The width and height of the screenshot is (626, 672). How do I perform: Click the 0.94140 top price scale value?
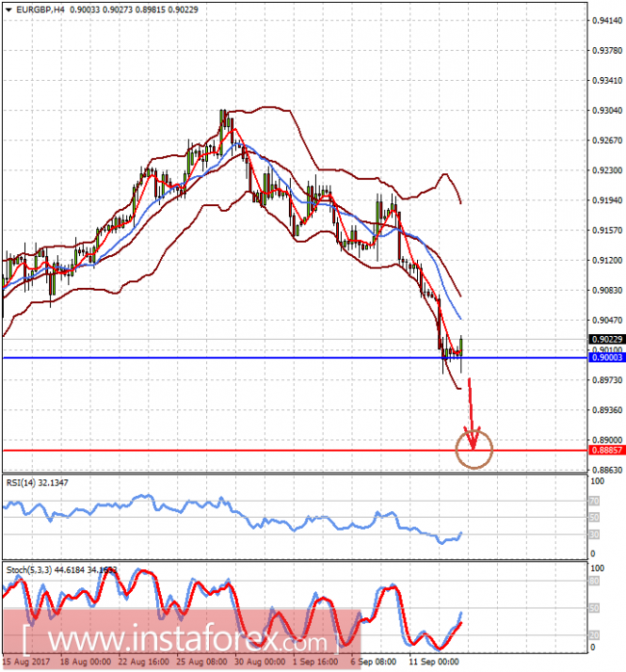point(607,21)
